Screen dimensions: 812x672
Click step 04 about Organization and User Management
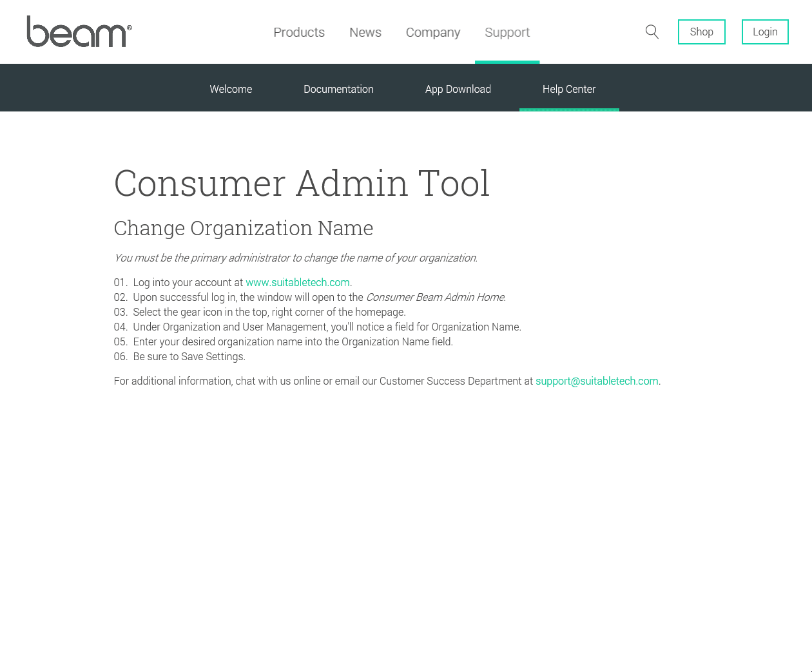coord(318,327)
